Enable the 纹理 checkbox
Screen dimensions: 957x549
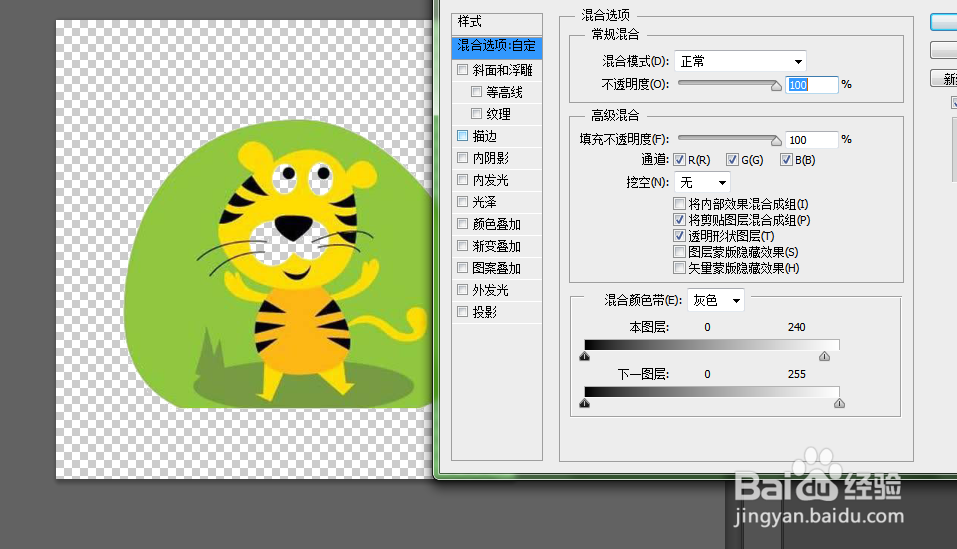pos(477,113)
